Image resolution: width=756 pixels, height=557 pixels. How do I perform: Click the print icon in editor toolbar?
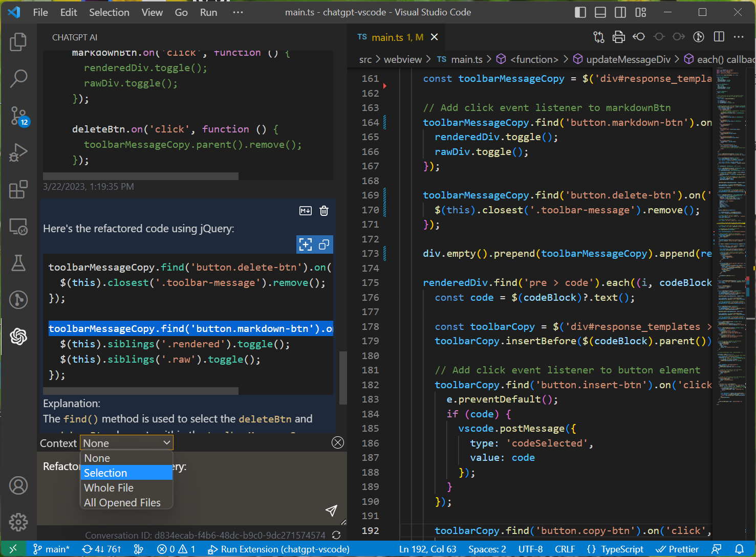click(x=619, y=37)
